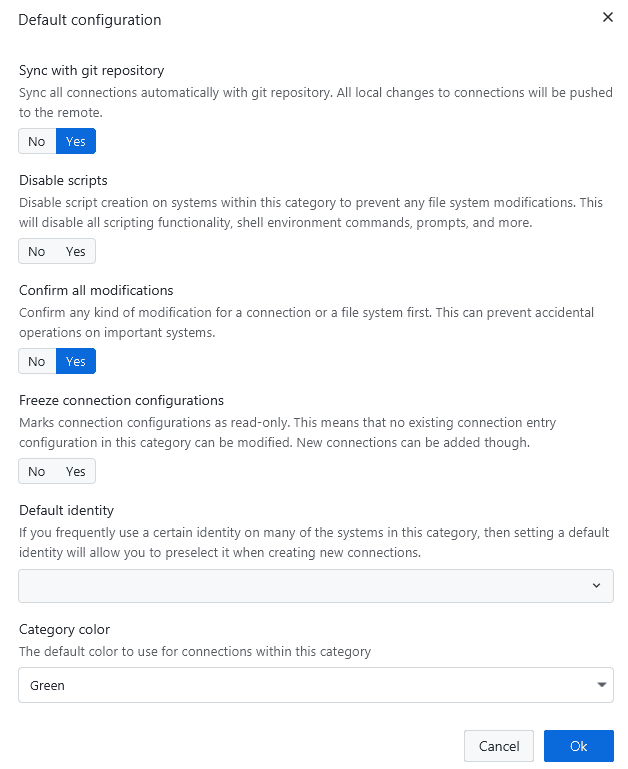This screenshot has width=628, height=769.
Task: Click the Sync with git repository heading
Action: click(x=91, y=71)
